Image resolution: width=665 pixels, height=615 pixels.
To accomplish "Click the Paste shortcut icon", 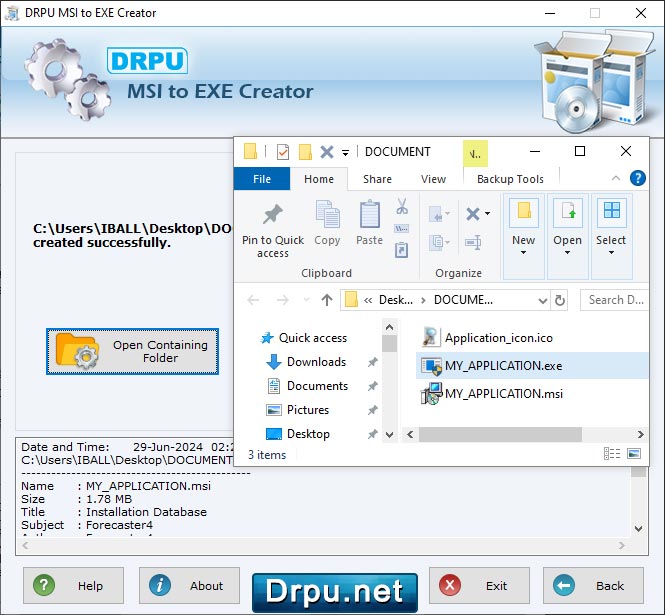I will click(x=402, y=250).
